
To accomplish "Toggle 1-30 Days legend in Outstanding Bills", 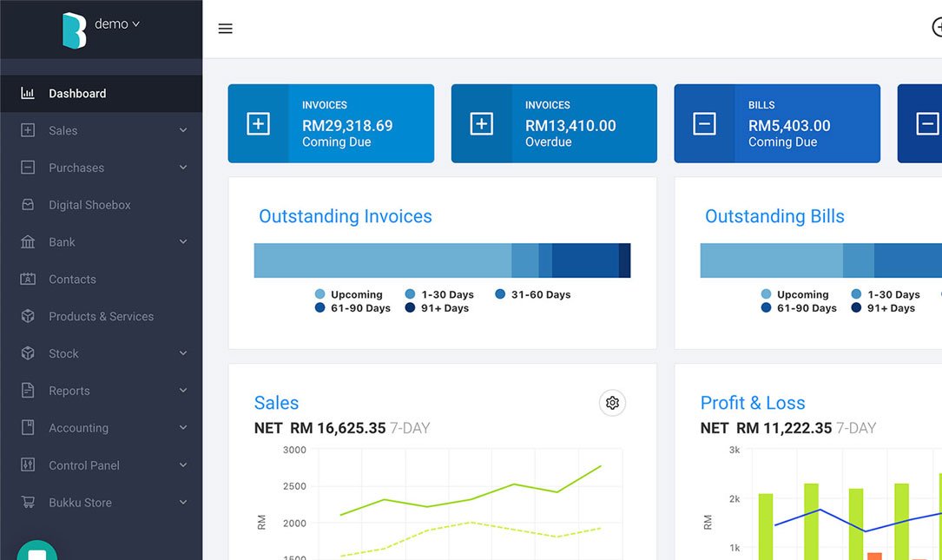I will pyautogui.click(x=886, y=294).
